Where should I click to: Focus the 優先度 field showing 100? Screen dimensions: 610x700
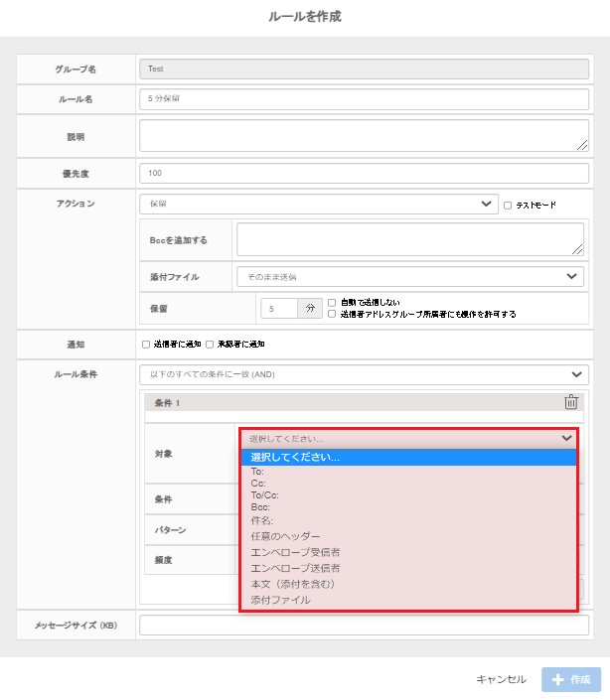[364, 173]
